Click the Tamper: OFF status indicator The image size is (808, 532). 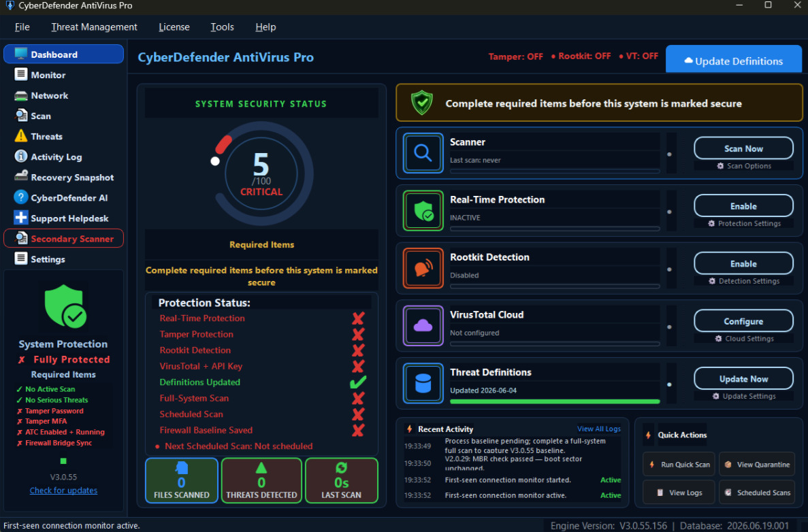(x=515, y=56)
